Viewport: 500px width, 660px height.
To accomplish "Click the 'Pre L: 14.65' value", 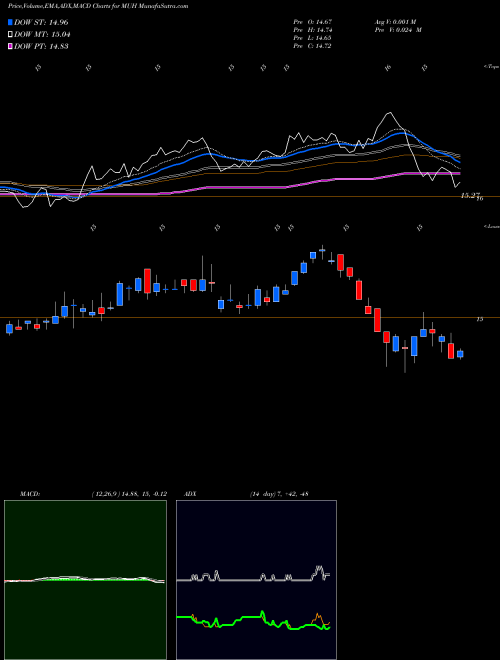I will click(x=313, y=38).
